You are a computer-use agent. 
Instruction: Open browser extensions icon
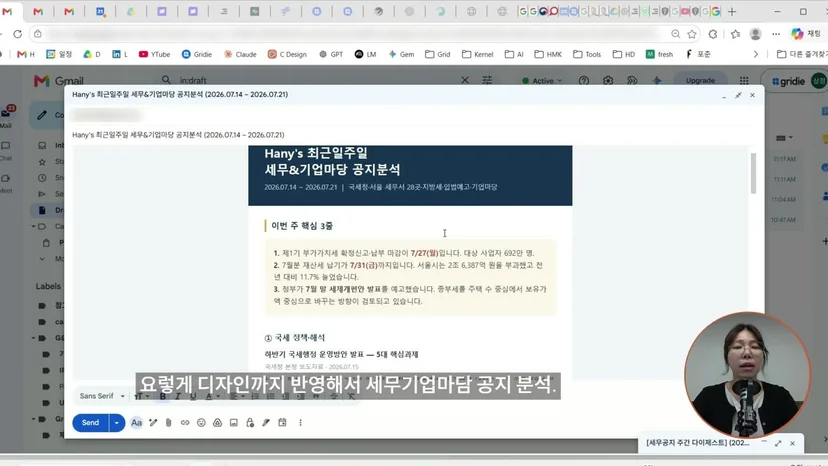pyautogui.click(x=713, y=34)
